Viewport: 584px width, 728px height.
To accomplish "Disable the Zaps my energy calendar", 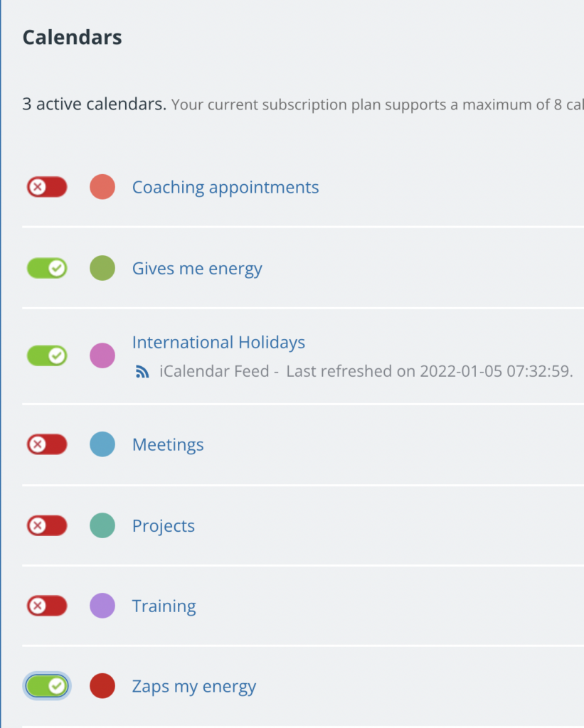I will [46, 686].
